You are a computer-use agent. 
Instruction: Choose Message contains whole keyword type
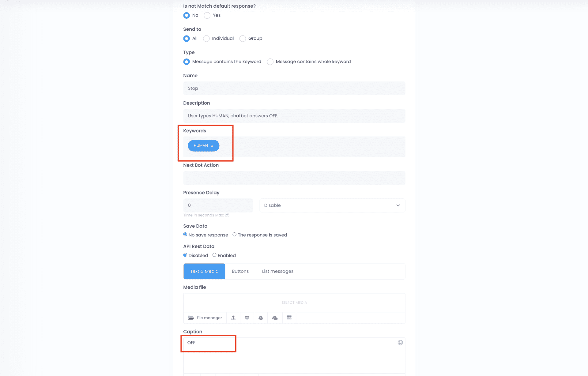(x=270, y=62)
